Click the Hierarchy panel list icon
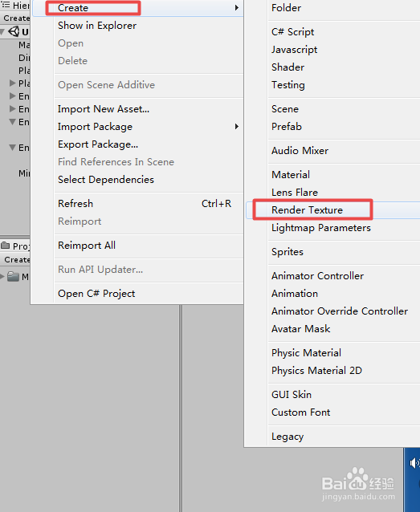Image resolution: width=420 pixels, height=512 pixels. click(x=6, y=6)
